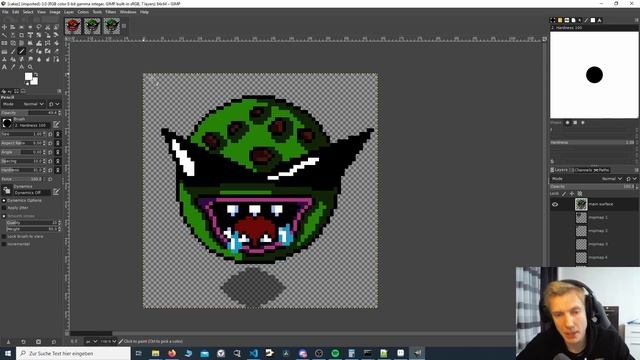
Task: Enable Apply Jitter checkbox
Action: [x=4, y=208]
